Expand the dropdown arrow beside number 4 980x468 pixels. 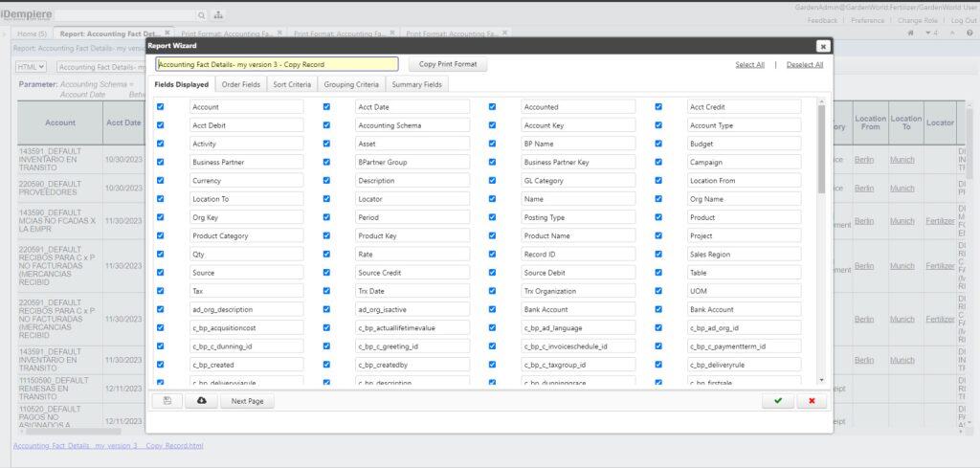927,33
